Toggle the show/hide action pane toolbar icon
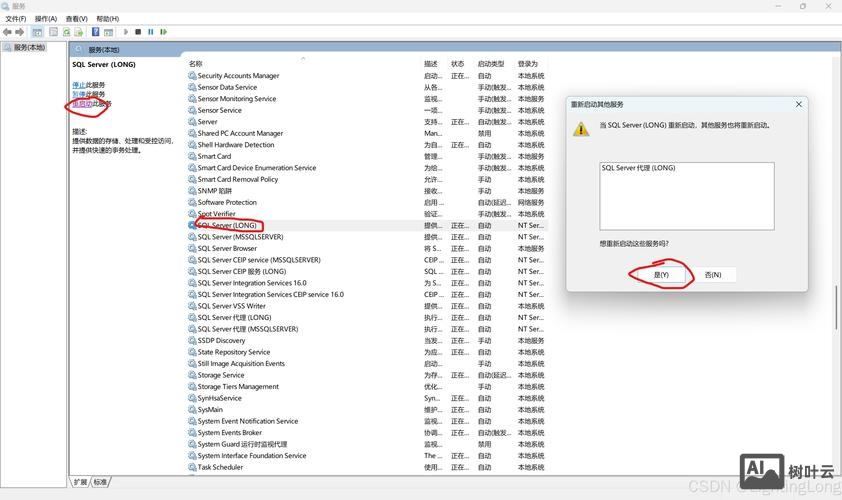 pyautogui.click(x=108, y=32)
